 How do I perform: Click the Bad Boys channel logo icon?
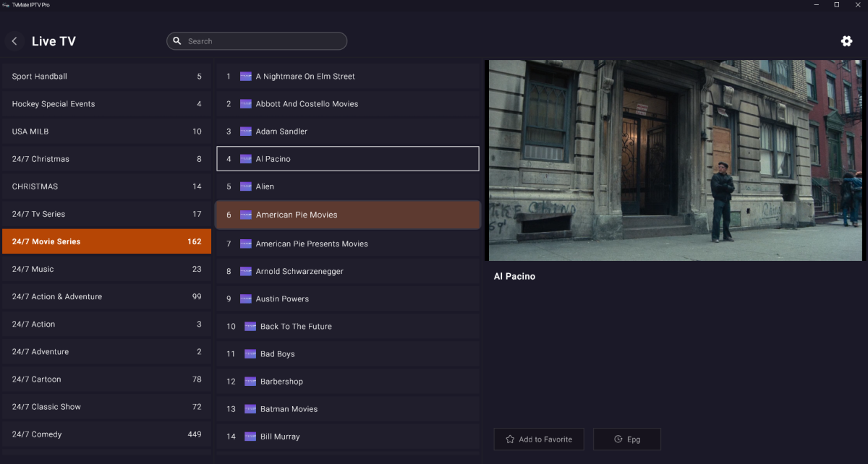click(250, 354)
